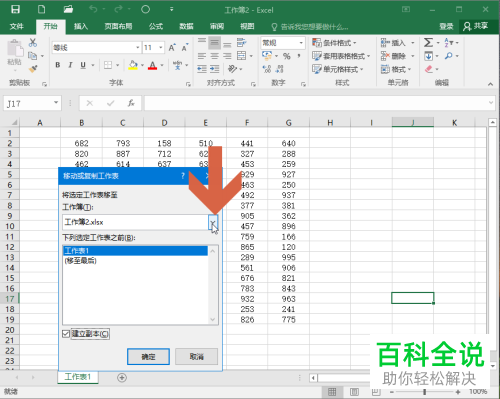Change text orientation icon
500x399 pixels.
232,69
